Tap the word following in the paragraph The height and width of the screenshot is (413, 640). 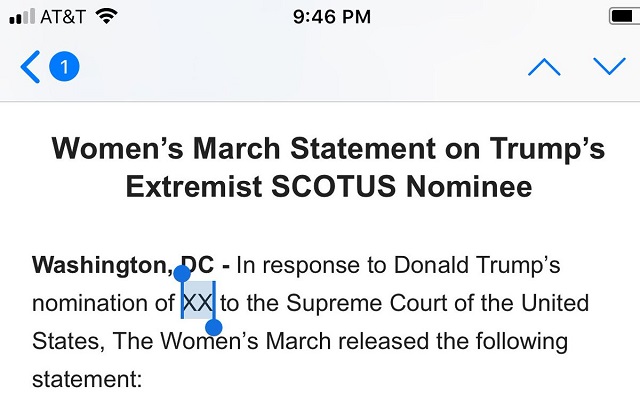click(x=521, y=341)
